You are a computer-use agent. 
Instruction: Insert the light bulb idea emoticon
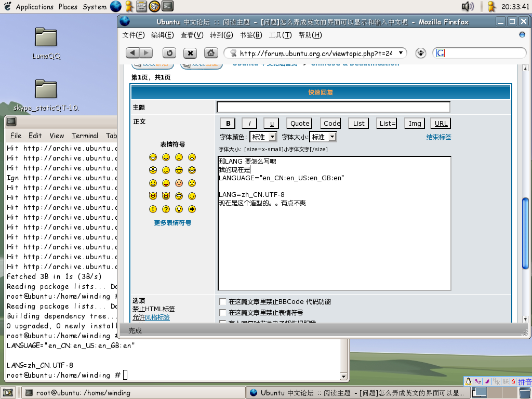[x=179, y=209]
